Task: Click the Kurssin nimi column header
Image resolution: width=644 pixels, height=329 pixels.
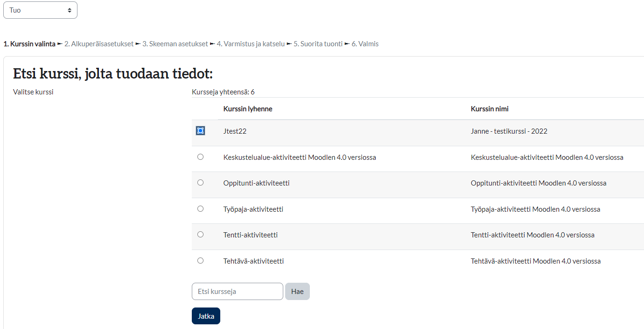Action: pyautogui.click(x=490, y=109)
